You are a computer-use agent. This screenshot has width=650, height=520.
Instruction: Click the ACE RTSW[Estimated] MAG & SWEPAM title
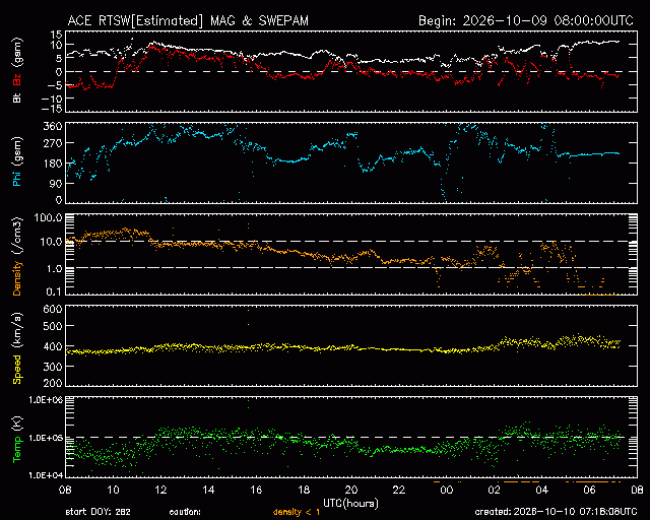click(x=188, y=21)
